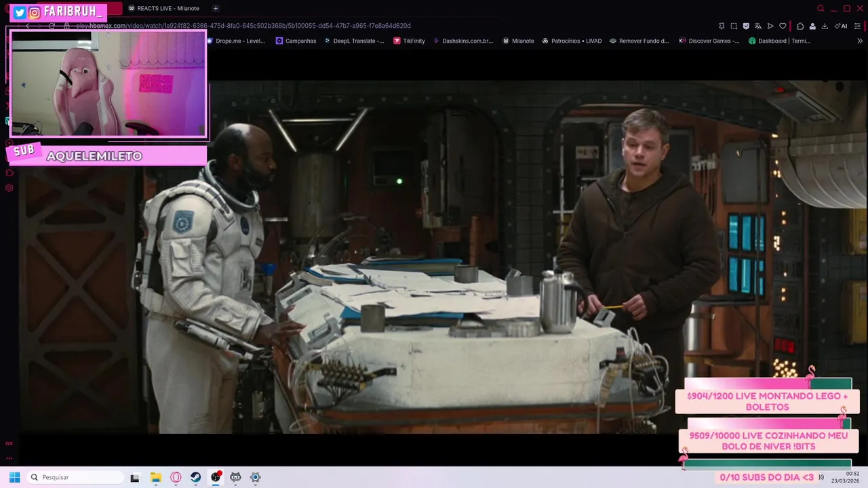Viewport: 868px width, 488px height.
Task: Open the extensions puzzle icon
Action: [x=800, y=26]
